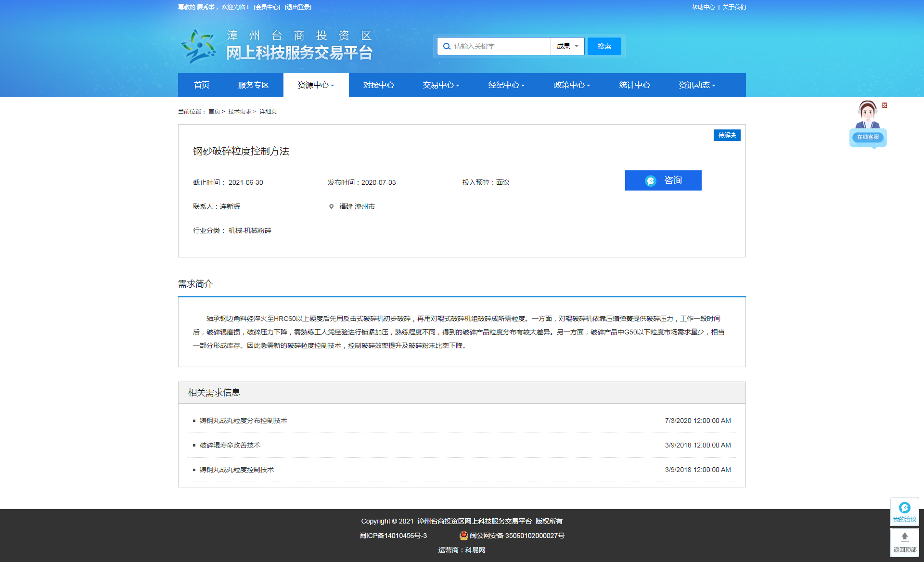Go to the 首页 nav tab

click(x=202, y=85)
